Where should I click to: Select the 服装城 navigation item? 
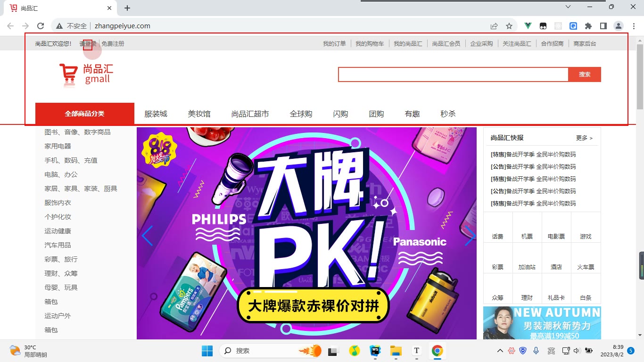(x=156, y=114)
